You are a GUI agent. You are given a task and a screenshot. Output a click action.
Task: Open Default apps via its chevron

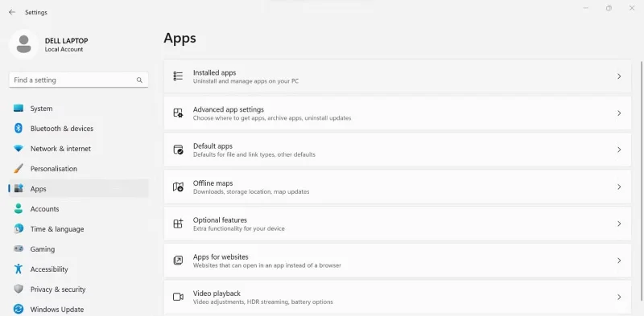tap(619, 150)
